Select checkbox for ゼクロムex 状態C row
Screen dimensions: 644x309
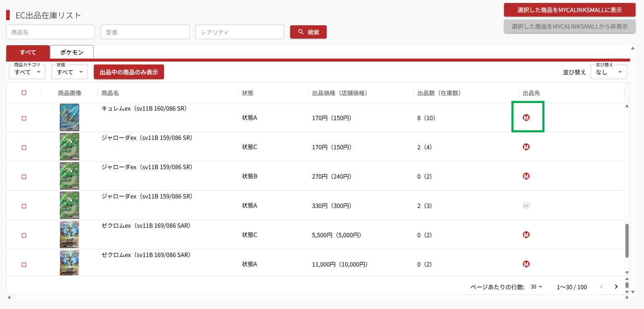click(24, 235)
